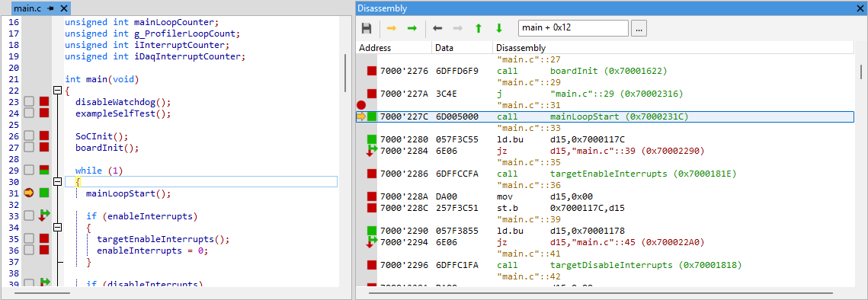868x300 pixels.
Task: Click the mainLoopStart(); source line
Action: (129, 193)
